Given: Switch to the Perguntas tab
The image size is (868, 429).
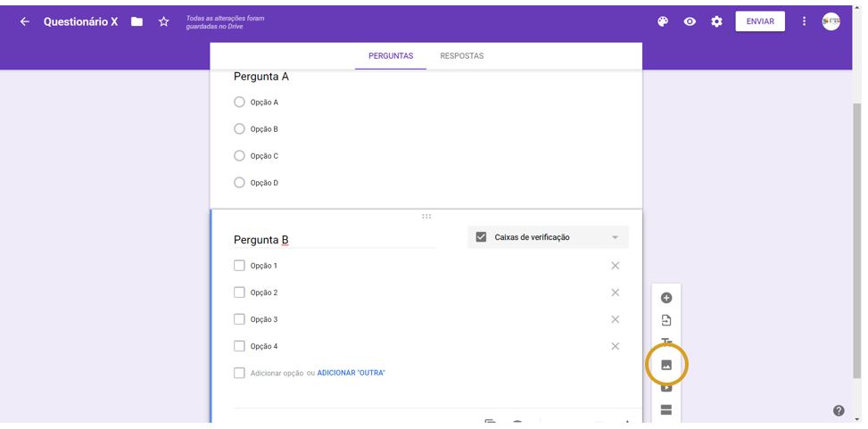Looking at the screenshot, I should tap(391, 56).
